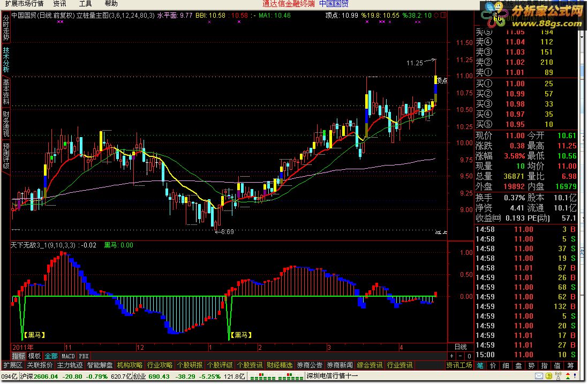588x384 pixels.
Task: Click the minus zoom button below chart
Action: 460,356
